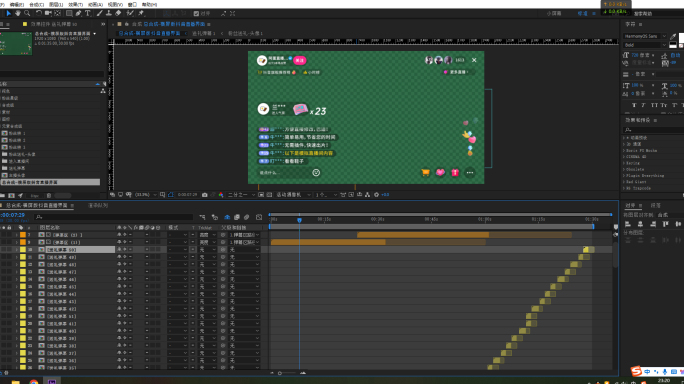This screenshot has height=384, width=684.
Task: Open After Effects icon on taskbar
Action: click(52, 382)
